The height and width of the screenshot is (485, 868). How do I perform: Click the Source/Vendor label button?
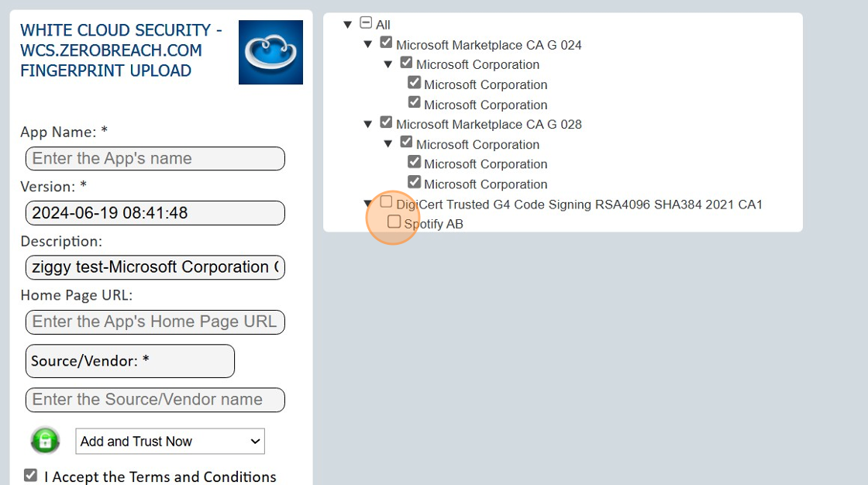click(129, 361)
